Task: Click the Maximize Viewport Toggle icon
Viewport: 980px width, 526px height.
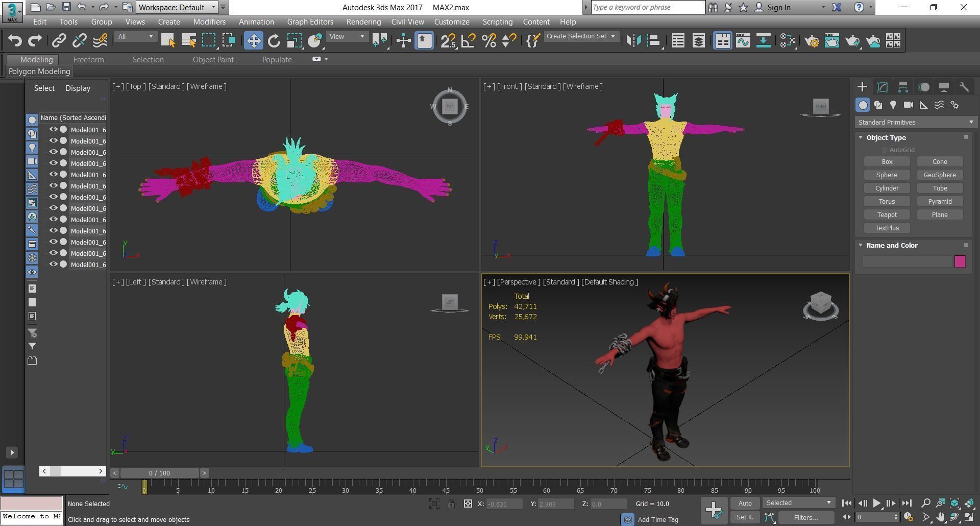Action: click(x=969, y=517)
